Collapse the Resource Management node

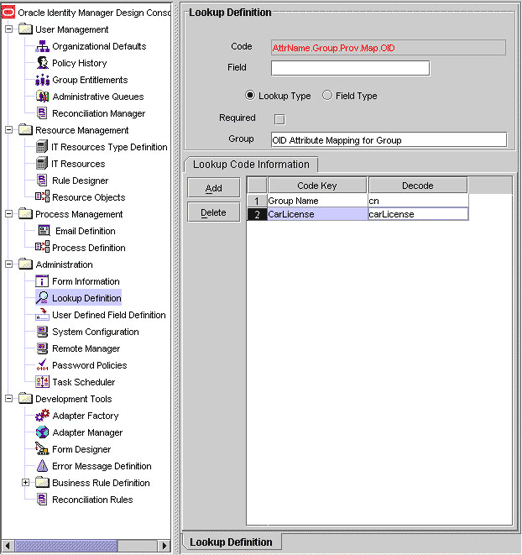click(x=9, y=130)
